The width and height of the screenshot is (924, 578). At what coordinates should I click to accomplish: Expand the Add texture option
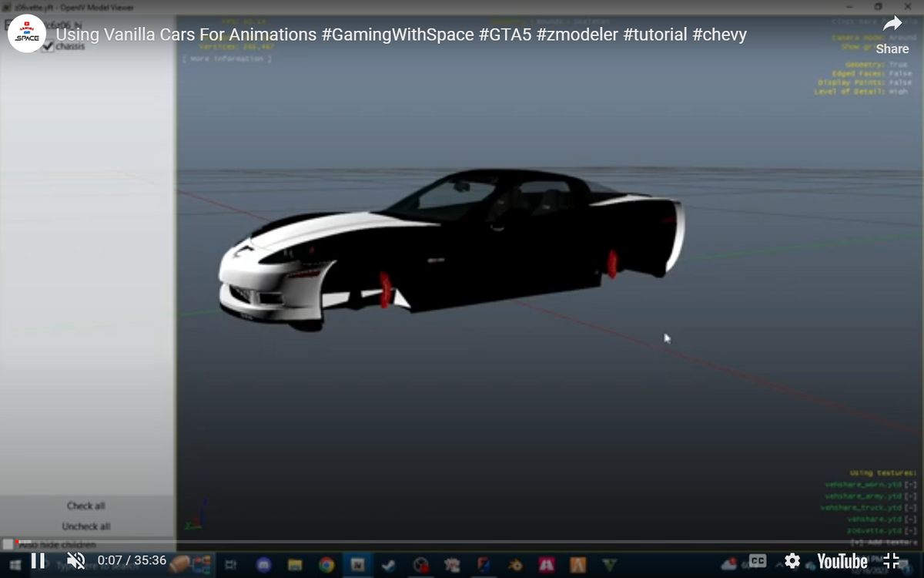click(x=883, y=543)
